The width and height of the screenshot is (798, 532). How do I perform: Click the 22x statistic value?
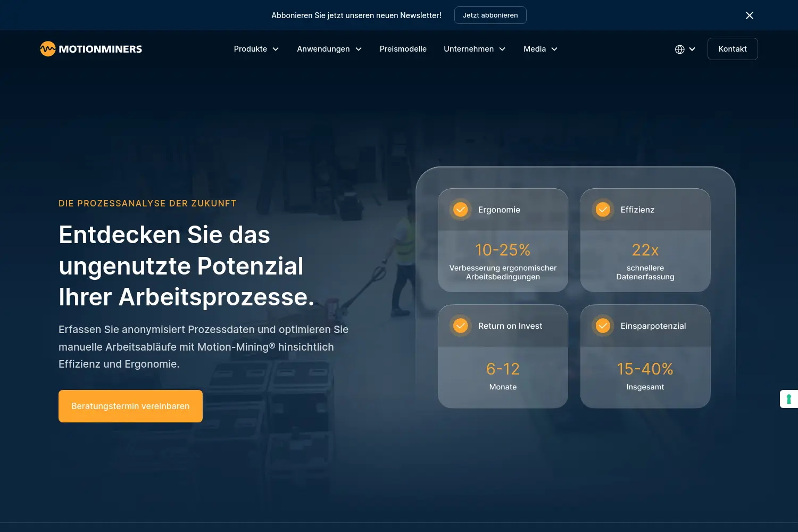click(645, 250)
